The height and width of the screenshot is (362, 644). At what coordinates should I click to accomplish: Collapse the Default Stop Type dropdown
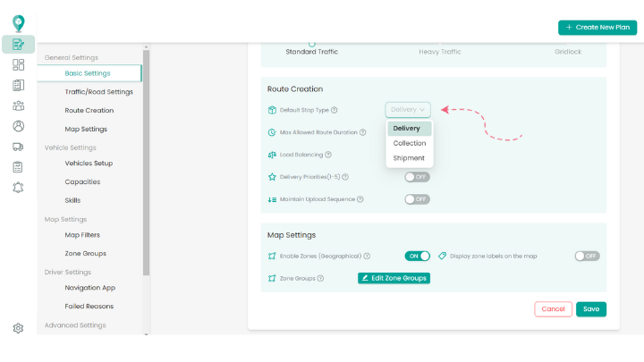[409, 110]
